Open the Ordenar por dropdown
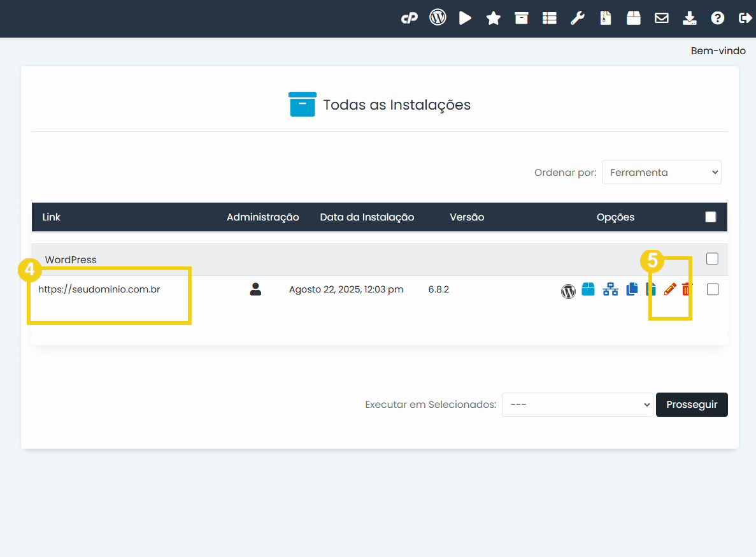Screen dimensions: 756x557 (x=661, y=172)
